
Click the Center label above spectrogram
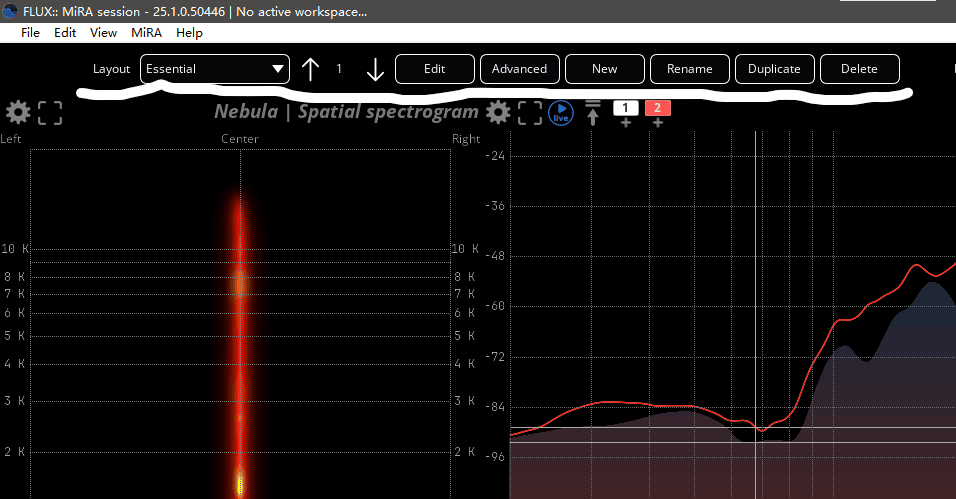240,139
